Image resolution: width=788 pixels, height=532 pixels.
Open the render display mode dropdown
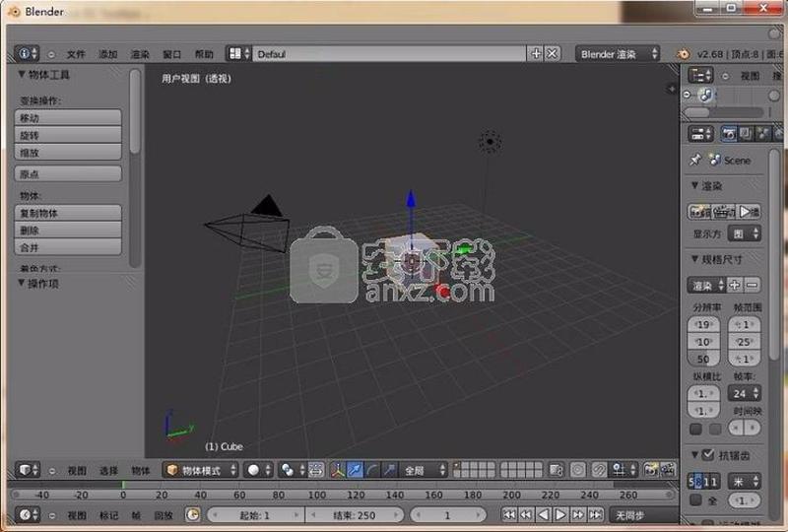tap(745, 233)
